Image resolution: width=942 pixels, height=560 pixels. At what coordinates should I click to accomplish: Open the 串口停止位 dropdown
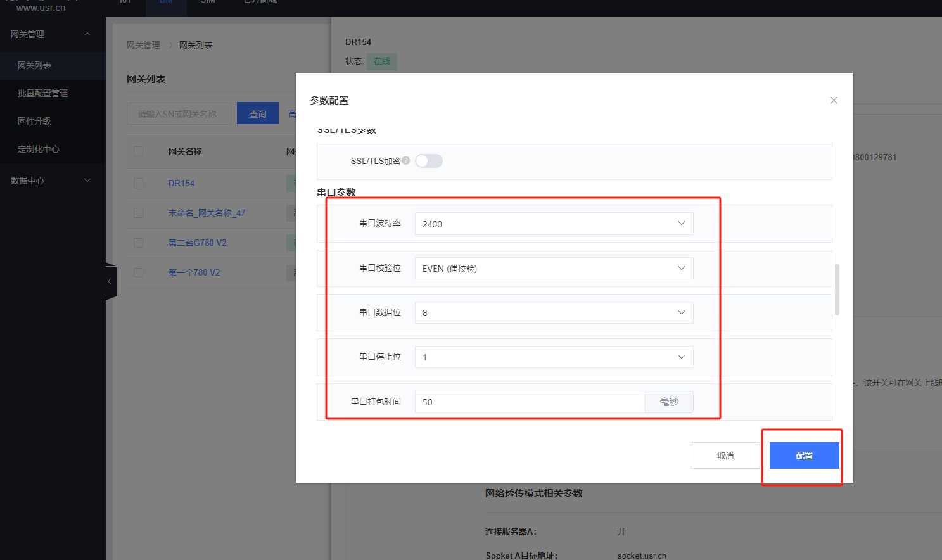(x=554, y=357)
